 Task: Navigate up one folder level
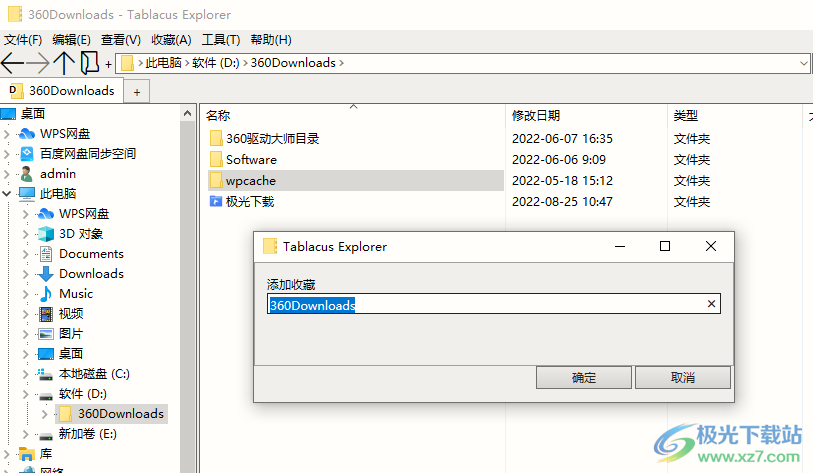coord(64,63)
